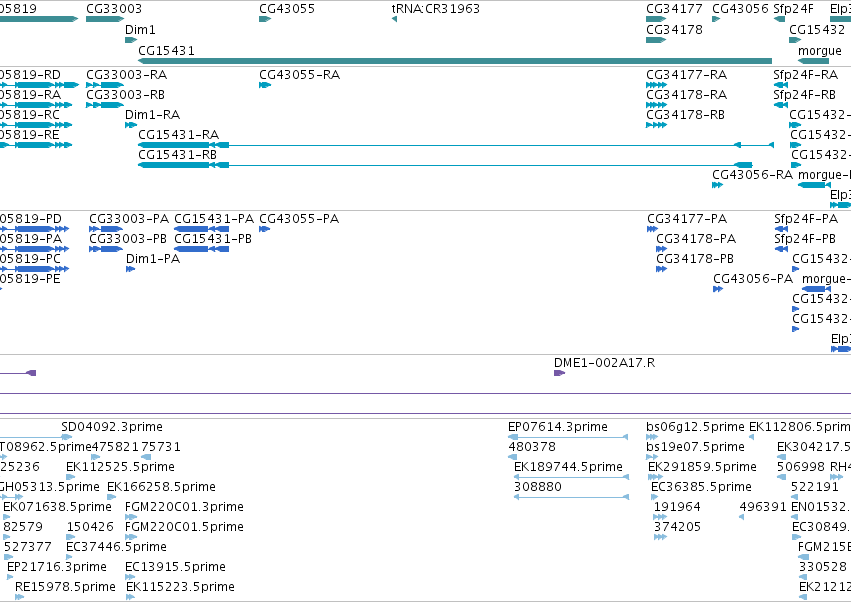851x602 pixels.
Task: Open EST EK189744.5prime
Action: tap(568, 467)
